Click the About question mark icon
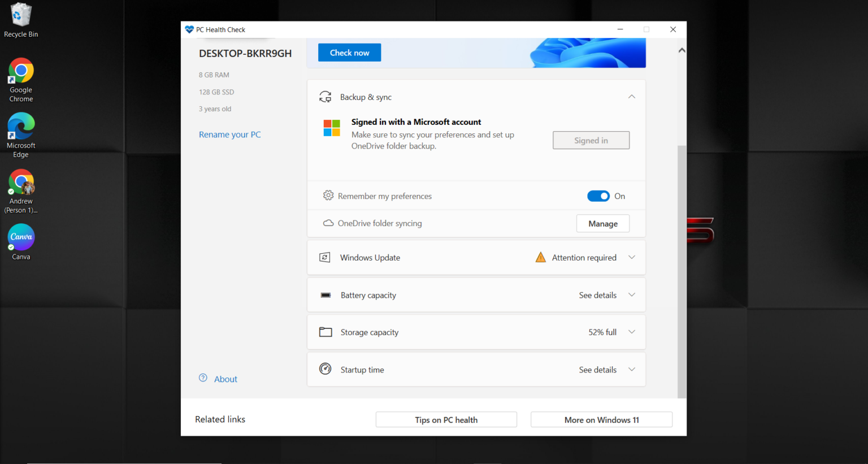Image resolution: width=868 pixels, height=464 pixels. click(x=203, y=378)
